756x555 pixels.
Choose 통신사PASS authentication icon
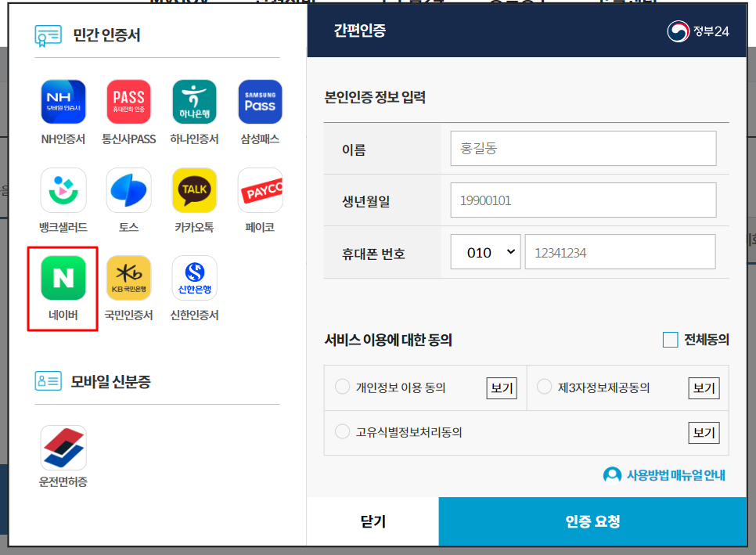(128, 102)
